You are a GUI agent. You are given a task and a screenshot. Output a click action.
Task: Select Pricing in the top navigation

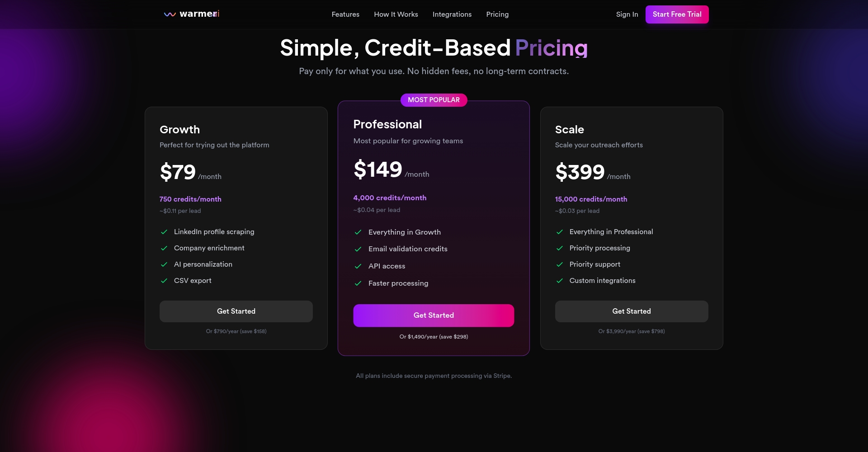[497, 14]
